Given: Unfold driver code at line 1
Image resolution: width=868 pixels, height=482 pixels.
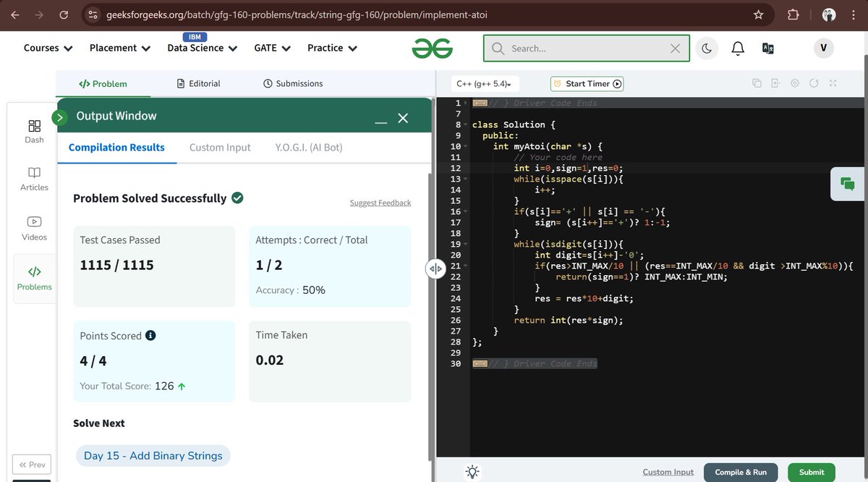Looking at the screenshot, I should (465, 103).
